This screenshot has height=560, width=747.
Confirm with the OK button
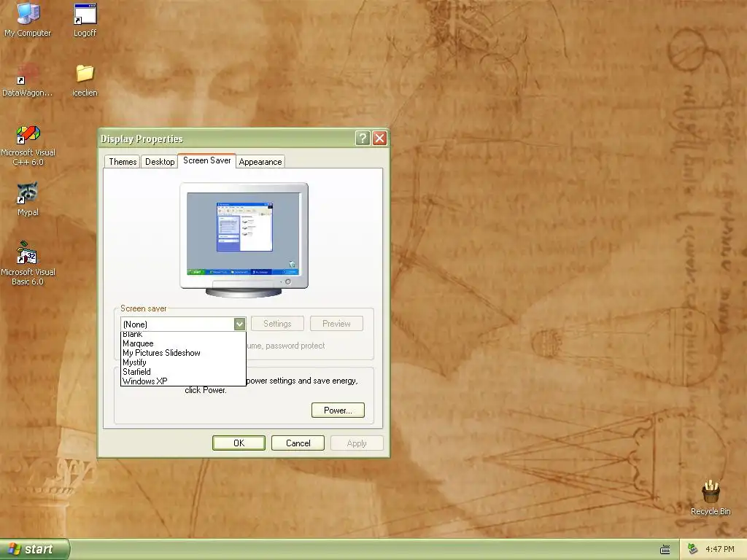click(x=239, y=443)
